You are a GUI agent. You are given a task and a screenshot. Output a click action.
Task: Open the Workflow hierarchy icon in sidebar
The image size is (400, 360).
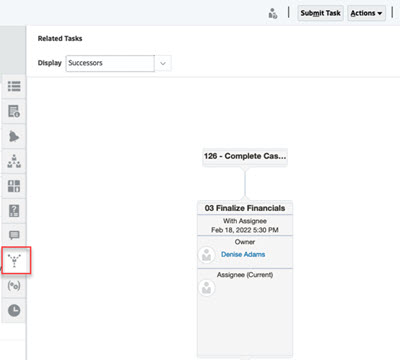coord(14,161)
